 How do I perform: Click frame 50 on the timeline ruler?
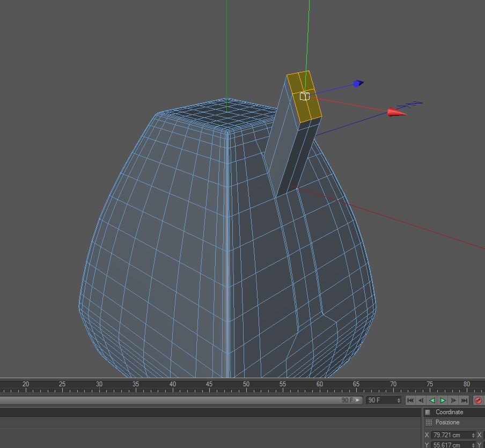coord(246,384)
